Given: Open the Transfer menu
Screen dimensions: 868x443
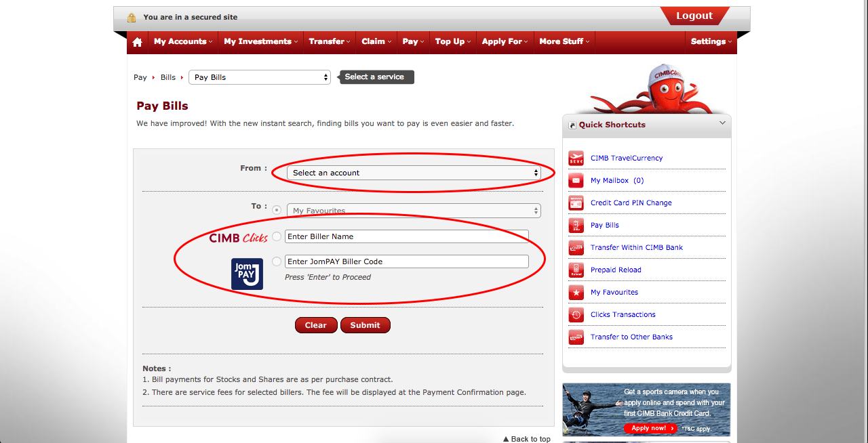Looking at the screenshot, I should pos(330,41).
